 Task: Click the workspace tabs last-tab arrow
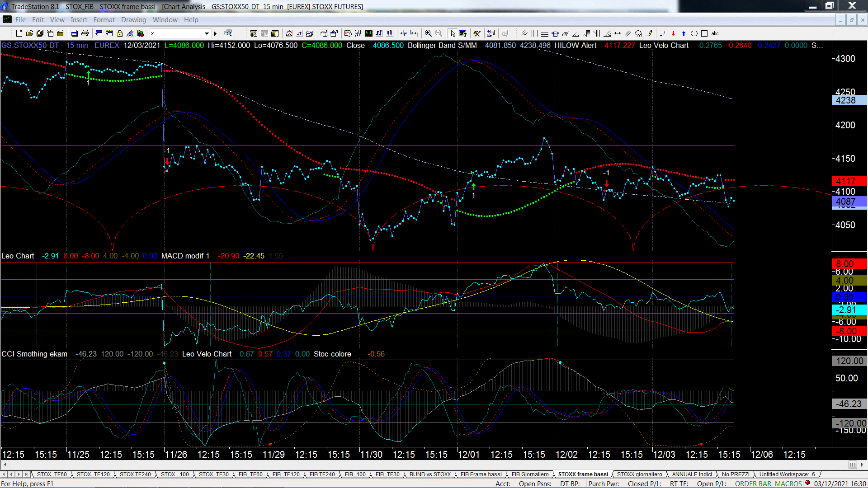coord(27,474)
